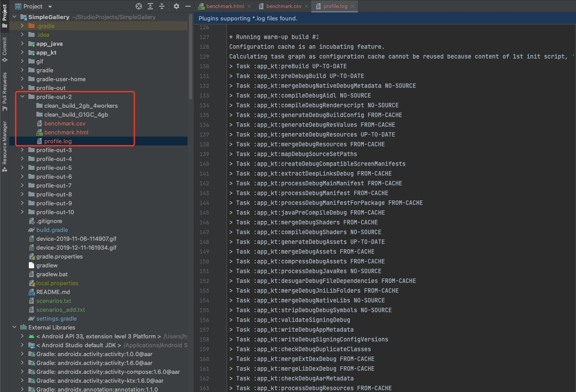Expand the app_kt module

tap(22, 52)
